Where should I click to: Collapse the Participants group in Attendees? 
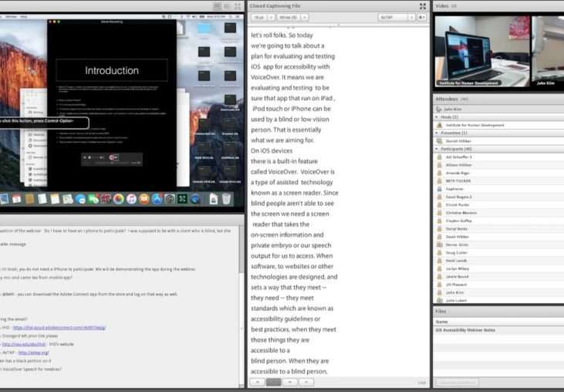click(x=438, y=149)
